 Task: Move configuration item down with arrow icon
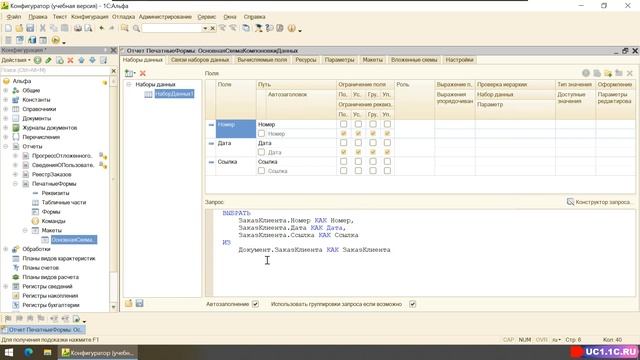pos(92,60)
